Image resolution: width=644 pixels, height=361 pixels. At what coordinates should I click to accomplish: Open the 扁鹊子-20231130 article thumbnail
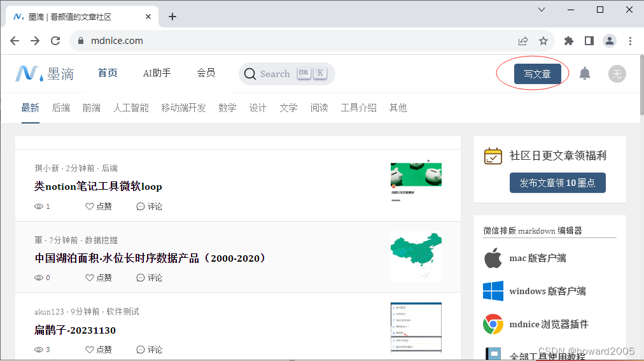[416, 328]
